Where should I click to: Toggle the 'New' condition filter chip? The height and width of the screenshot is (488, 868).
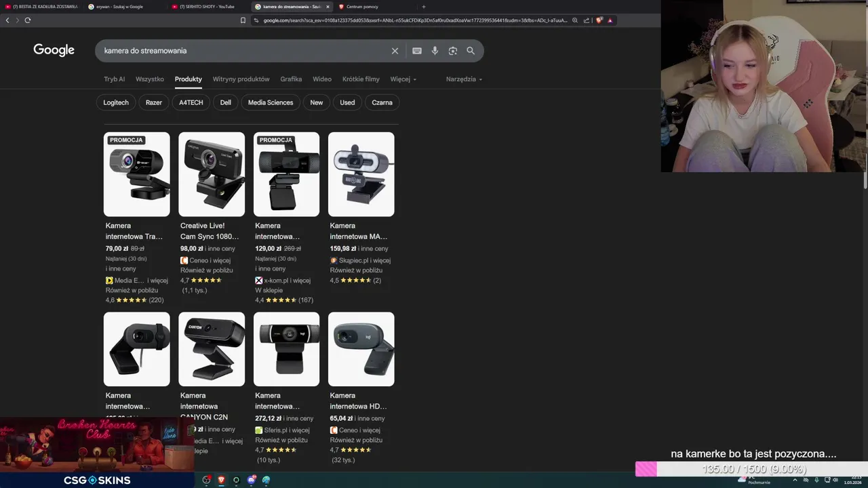point(317,102)
